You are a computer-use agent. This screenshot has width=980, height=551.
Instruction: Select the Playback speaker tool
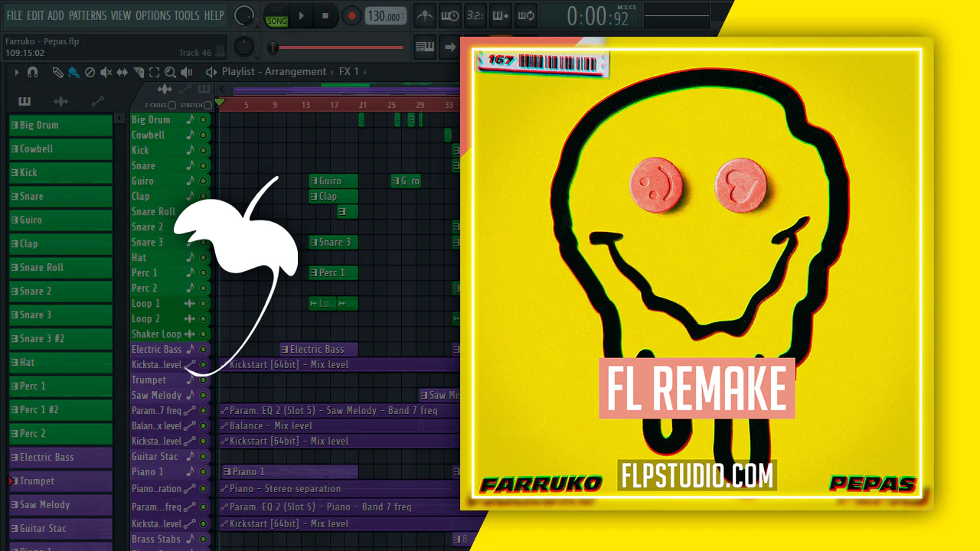(186, 72)
